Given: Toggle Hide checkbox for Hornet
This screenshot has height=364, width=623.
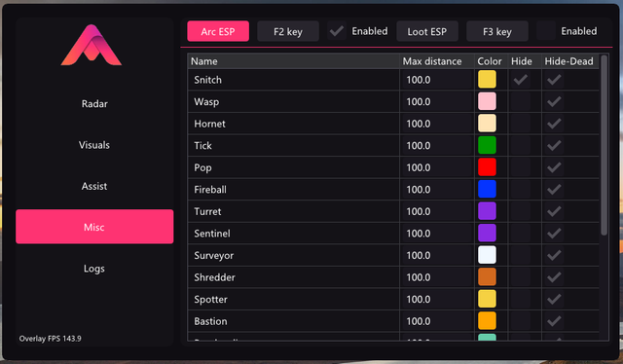Looking at the screenshot, I should (x=521, y=124).
